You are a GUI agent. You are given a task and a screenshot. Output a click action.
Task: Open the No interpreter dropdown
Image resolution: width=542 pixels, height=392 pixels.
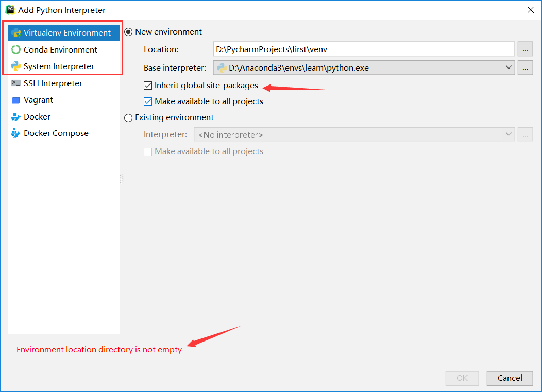(x=354, y=134)
